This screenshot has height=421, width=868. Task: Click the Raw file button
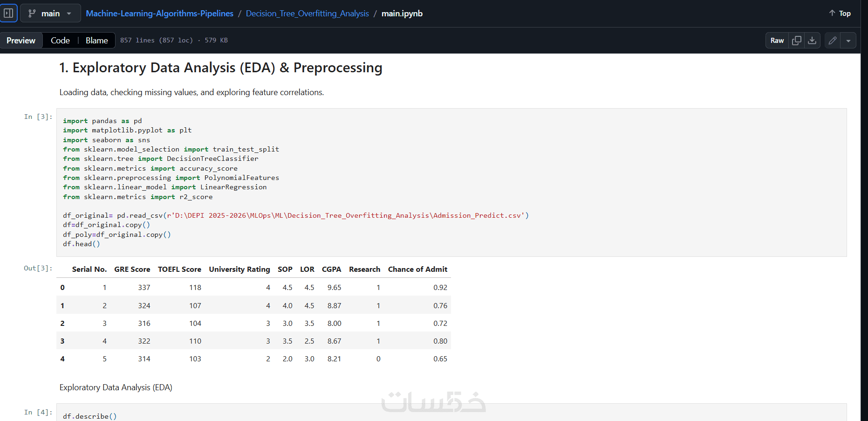[777, 41]
